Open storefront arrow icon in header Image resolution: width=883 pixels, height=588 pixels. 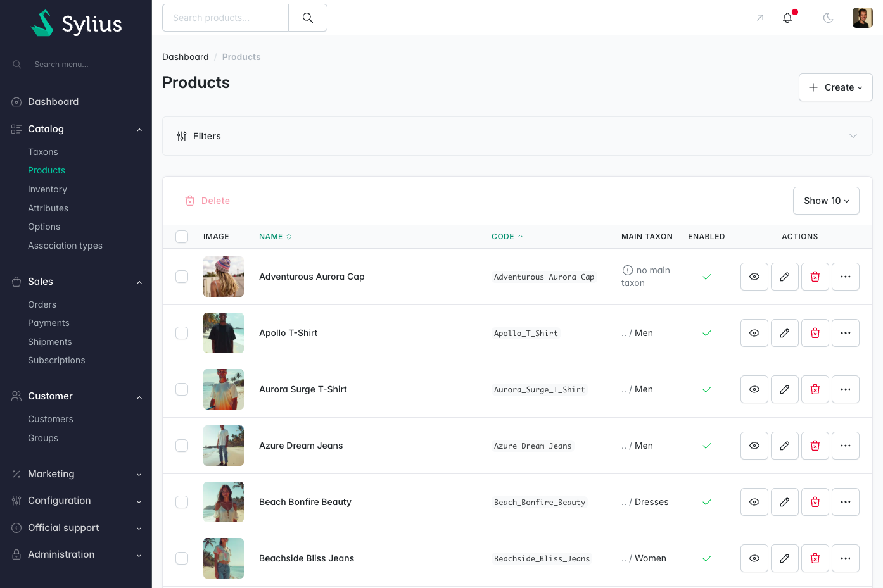pos(760,18)
